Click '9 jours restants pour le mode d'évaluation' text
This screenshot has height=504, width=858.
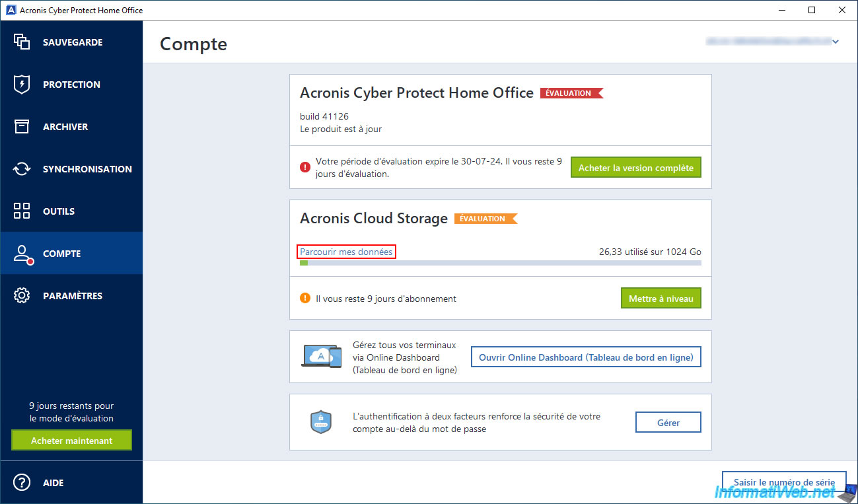[x=71, y=412]
